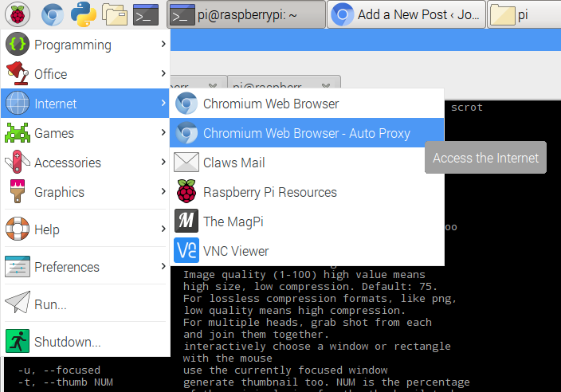
Task: Expand the Accessories submenu arrow
Action: pos(163,162)
